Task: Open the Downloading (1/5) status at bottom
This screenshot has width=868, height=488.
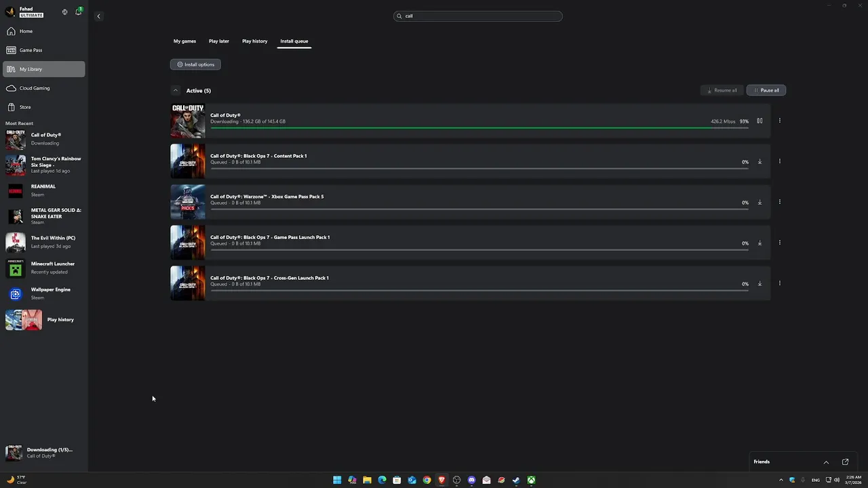Action: (44, 453)
